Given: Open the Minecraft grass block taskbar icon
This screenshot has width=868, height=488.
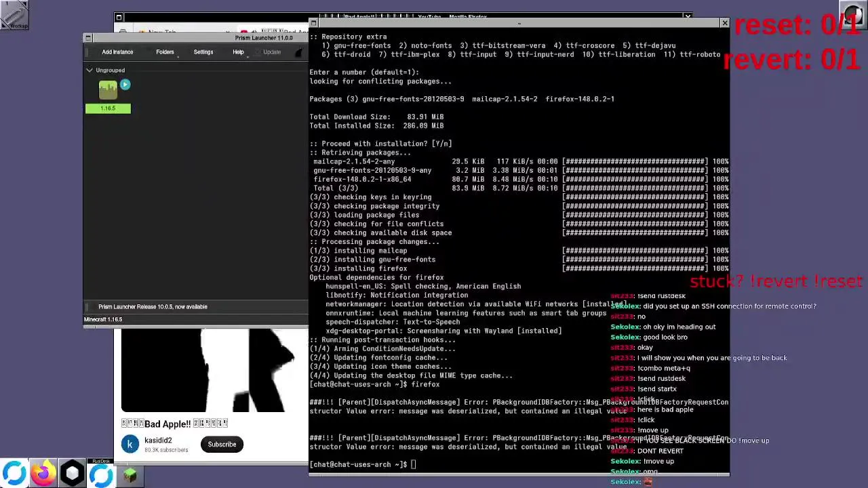Looking at the screenshot, I should (130, 476).
